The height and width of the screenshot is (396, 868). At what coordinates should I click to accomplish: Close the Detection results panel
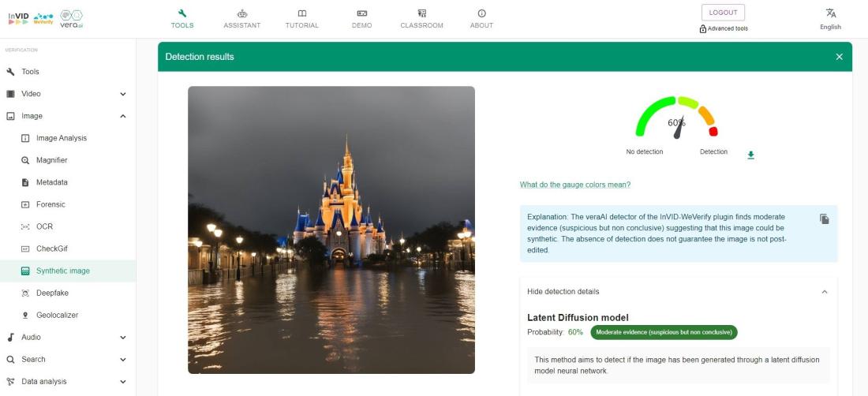pos(840,57)
